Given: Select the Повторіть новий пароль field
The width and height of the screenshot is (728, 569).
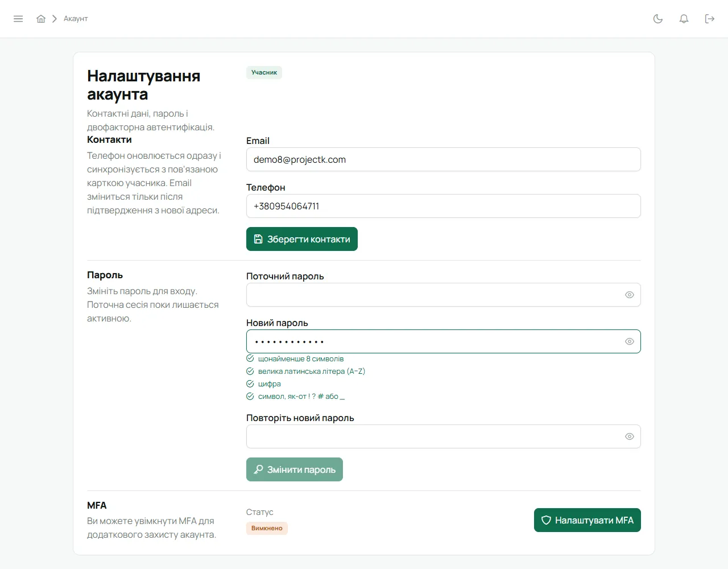Looking at the screenshot, I should coord(444,436).
